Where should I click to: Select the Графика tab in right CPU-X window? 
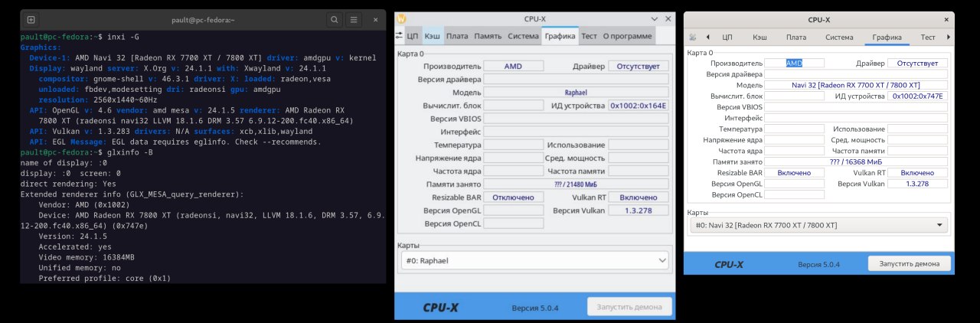click(x=886, y=37)
